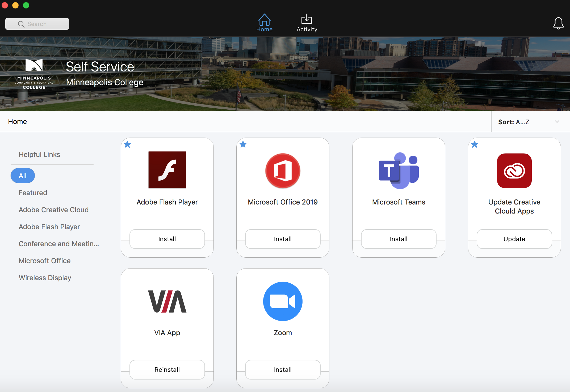Click Update for Creative Cloud Apps

tap(514, 239)
